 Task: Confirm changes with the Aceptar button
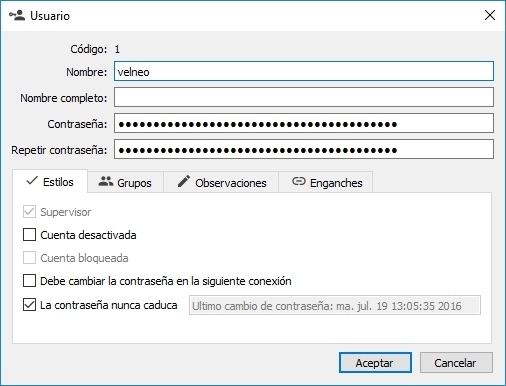click(375, 362)
